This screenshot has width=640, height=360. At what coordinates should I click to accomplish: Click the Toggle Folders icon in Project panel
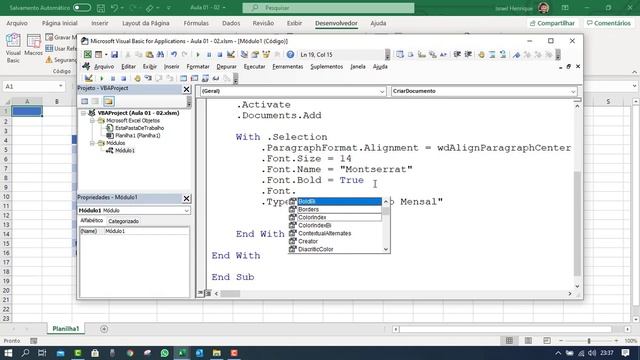pos(108,101)
